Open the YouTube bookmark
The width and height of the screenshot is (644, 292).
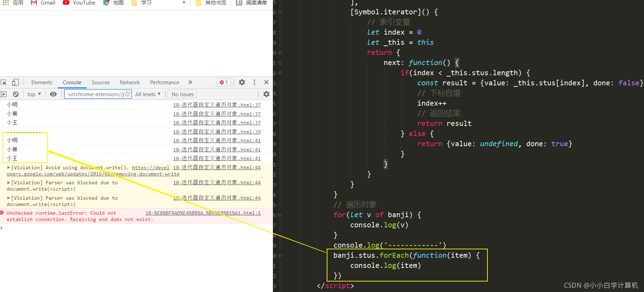click(79, 3)
